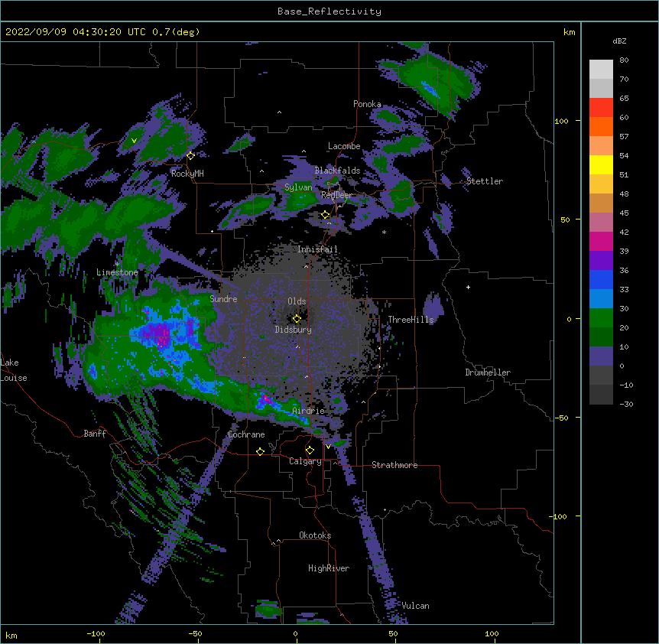Click the magenta echo core northwest of Airdrie
659x644 pixels.
click(265, 399)
